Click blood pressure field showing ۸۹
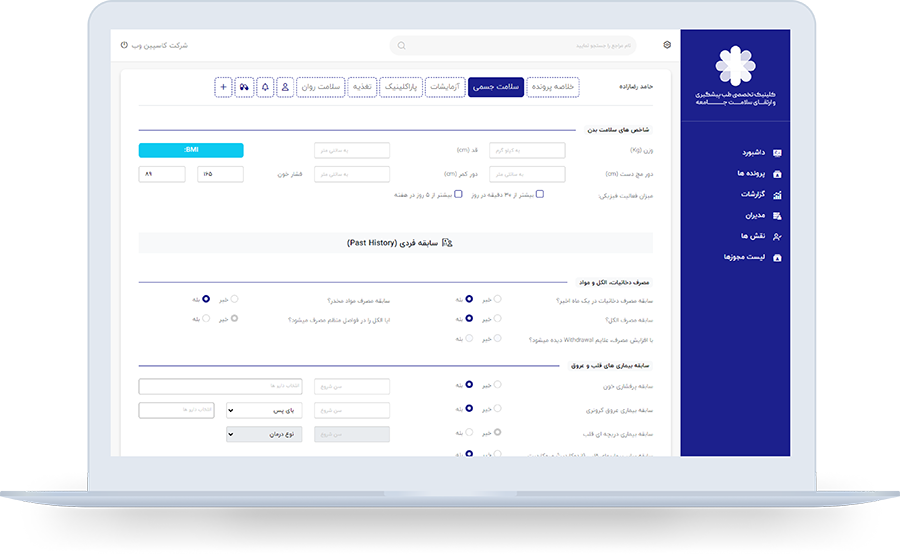 click(x=162, y=174)
